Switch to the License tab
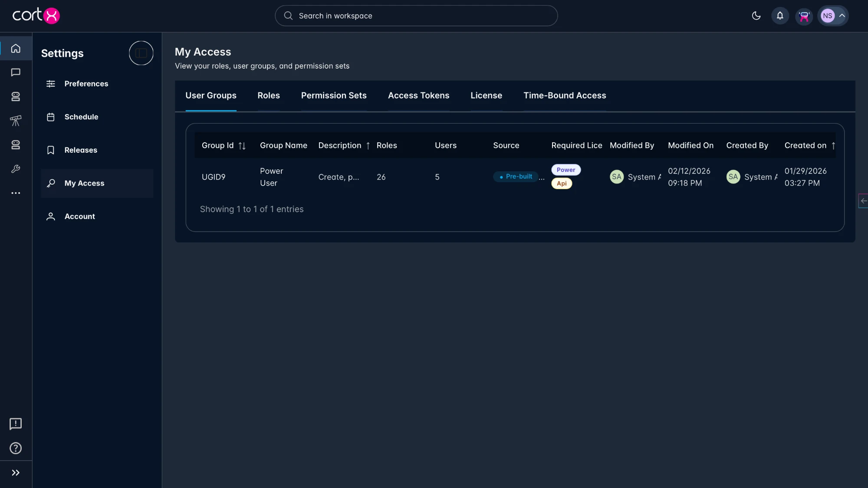This screenshot has height=488, width=868. [486, 95]
